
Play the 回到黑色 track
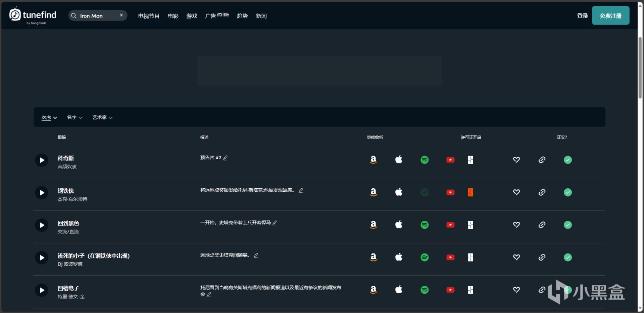(42, 225)
